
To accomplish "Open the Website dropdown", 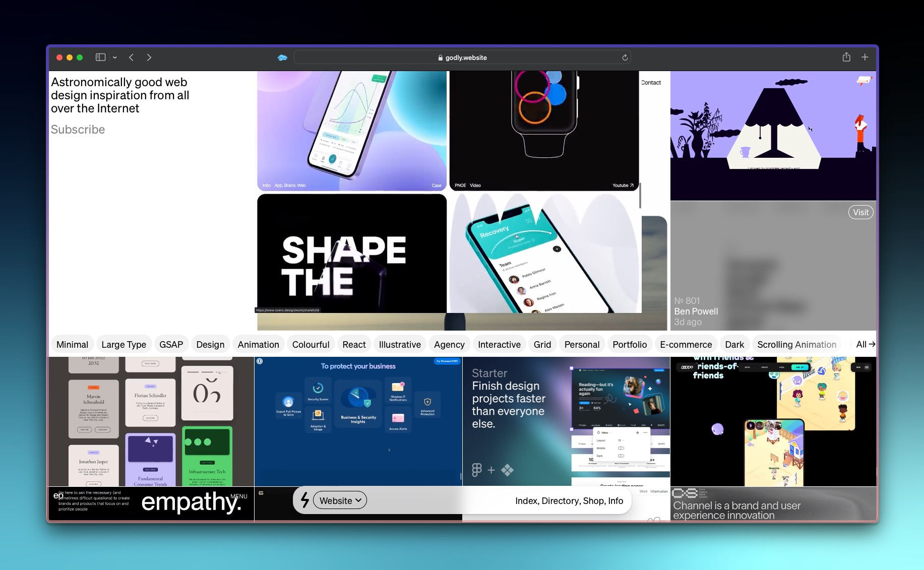I will click(x=339, y=500).
